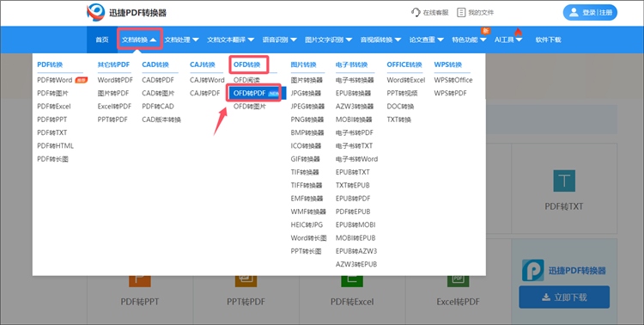Viewport: 644px width, 325px height.
Task: Expand the 论文查重 dropdown
Action: click(x=426, y=40)
